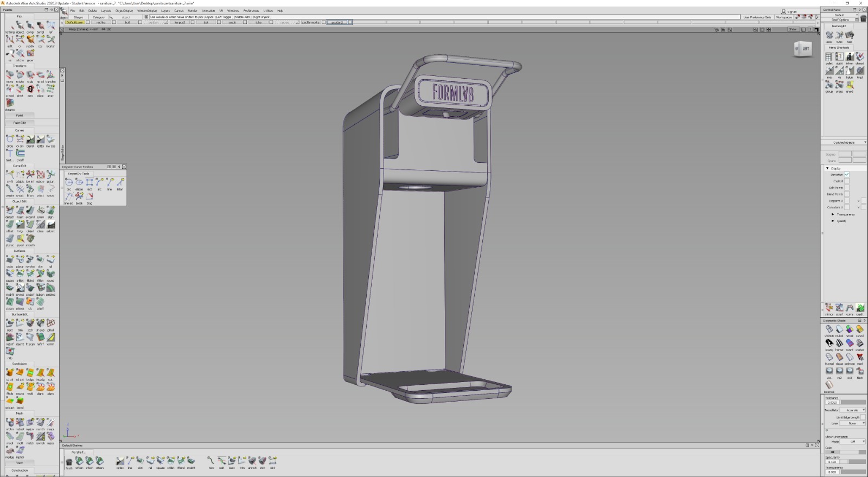The image size is (868, 477).
Task: Select the Rotate transform tool
Action: tap(20, 75)
